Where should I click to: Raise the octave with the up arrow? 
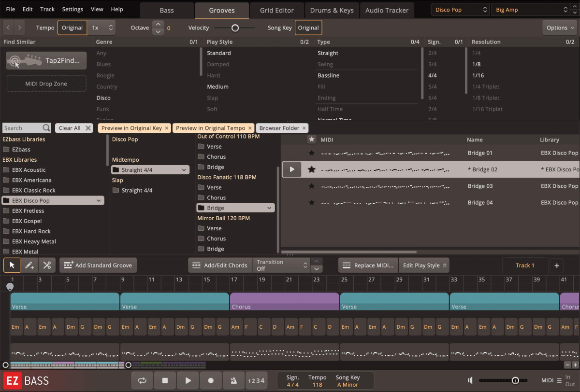158,24
